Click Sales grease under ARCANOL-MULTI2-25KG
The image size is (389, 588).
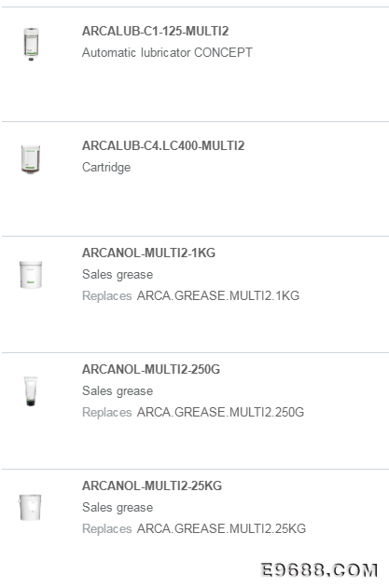(118, 507)
